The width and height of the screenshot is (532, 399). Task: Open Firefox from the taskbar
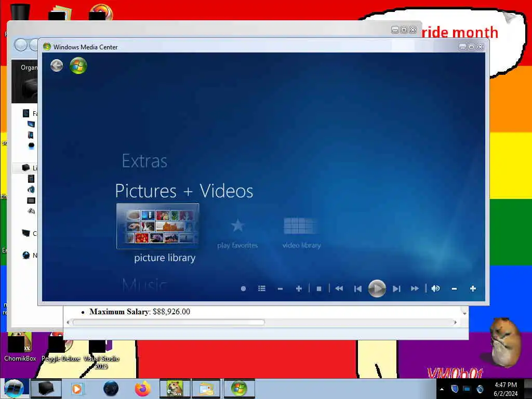[x=143, y=389]
